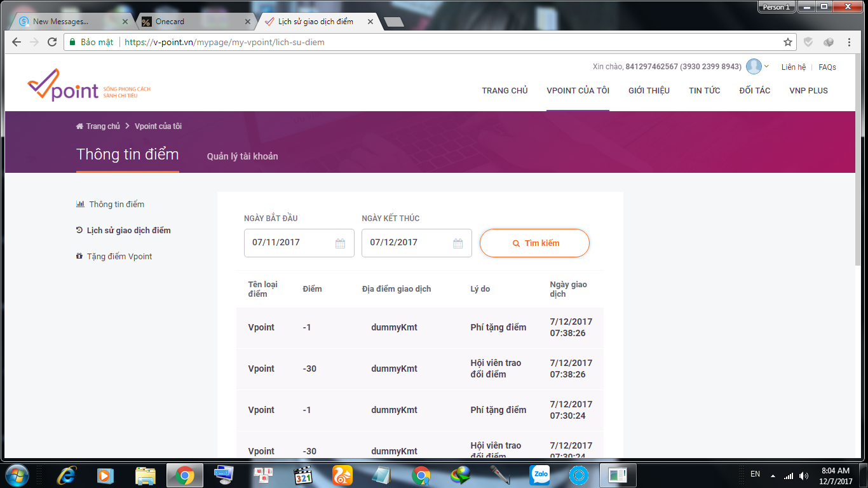
Task: Click the browser Back arrow
Action: click(x=17, y=42)
